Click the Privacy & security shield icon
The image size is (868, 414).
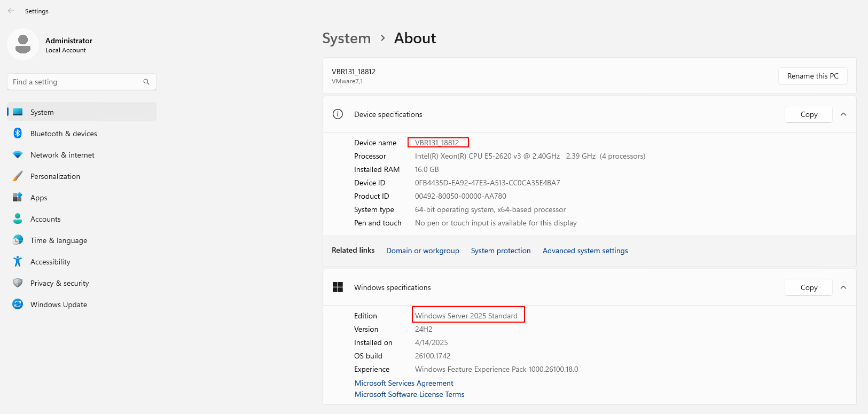[x=18, y=283]
